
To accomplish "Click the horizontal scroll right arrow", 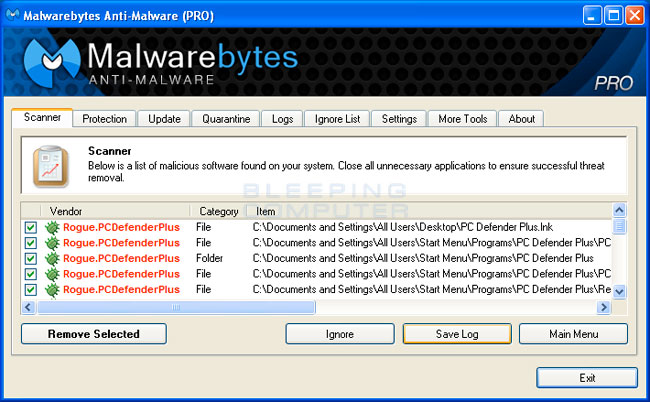I will coord(604,307).
